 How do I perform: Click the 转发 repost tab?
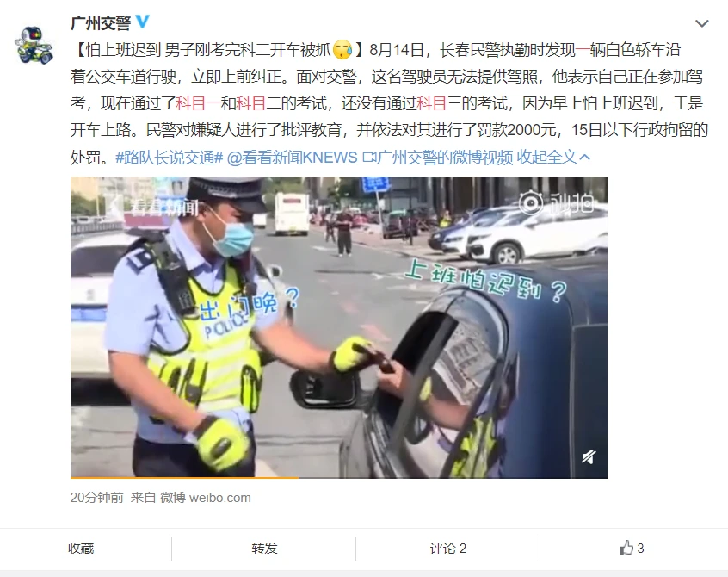click(264, 549)
